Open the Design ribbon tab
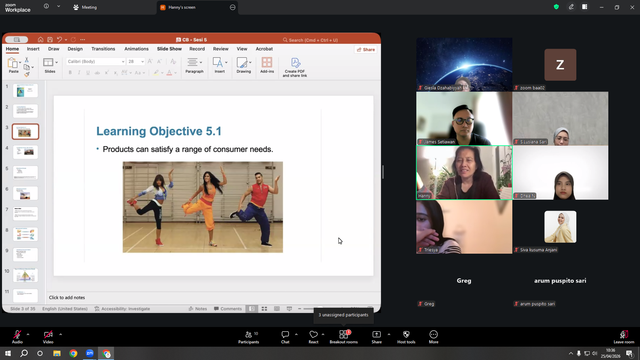The width and height of the screenshot is (640, 360). pos(75,49)
